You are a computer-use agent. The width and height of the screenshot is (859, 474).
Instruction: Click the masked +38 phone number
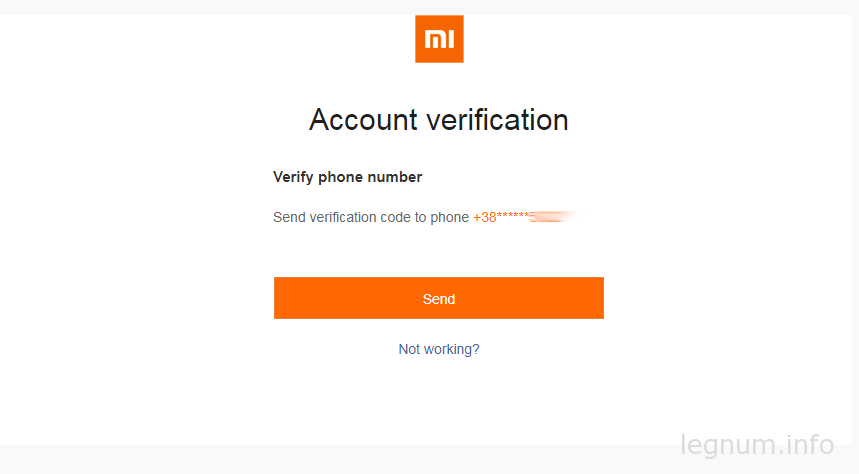[x=524, y=217]
